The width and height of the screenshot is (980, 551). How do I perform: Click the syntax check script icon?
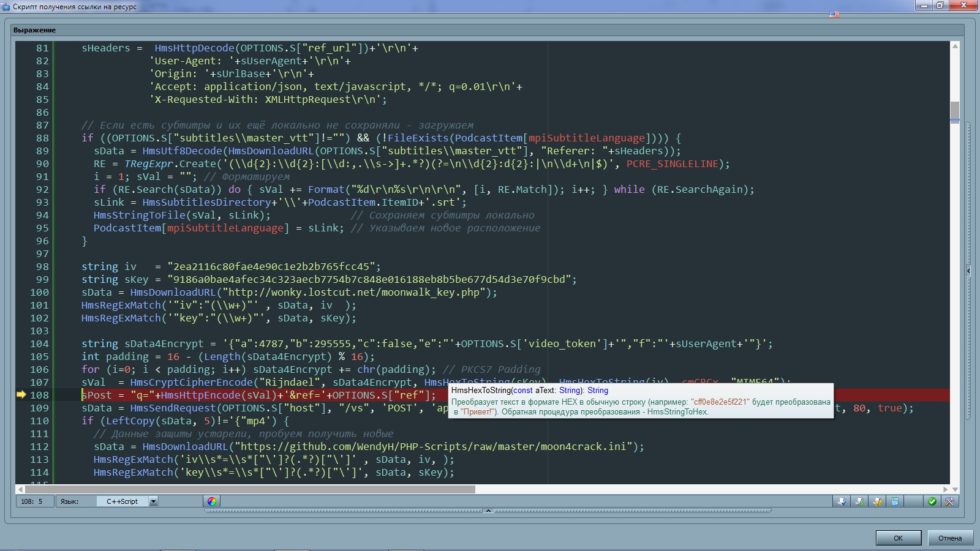[842, 501]
